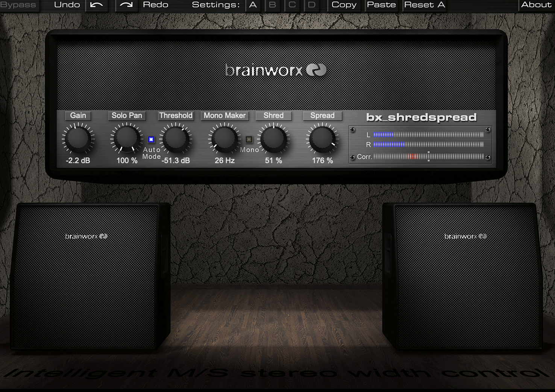The width and height of the screenshot is (555, 392).
Task: Enable the Mono switch
Action: (x=249, y=139)
